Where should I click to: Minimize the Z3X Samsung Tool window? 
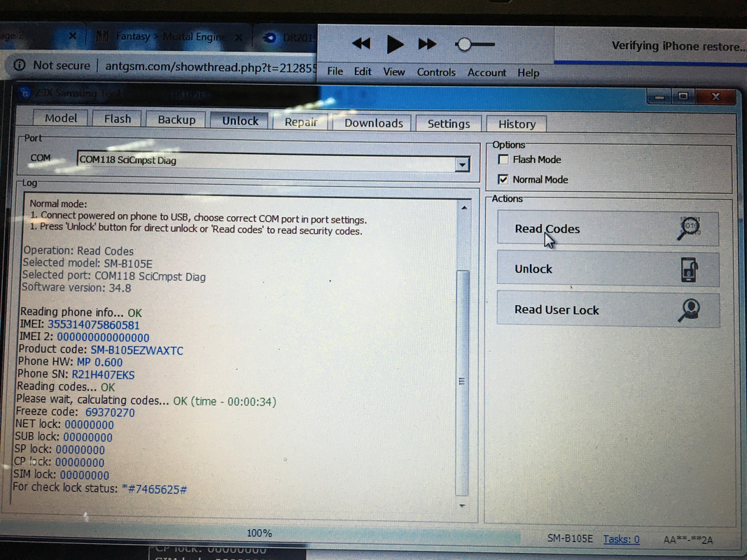tap(659, 97)
